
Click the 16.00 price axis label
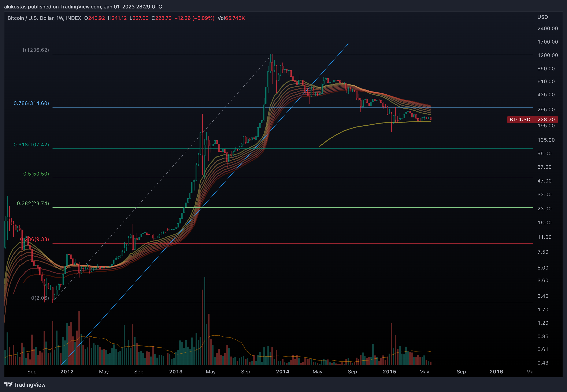pyautogui.click(x=545, y=223)
